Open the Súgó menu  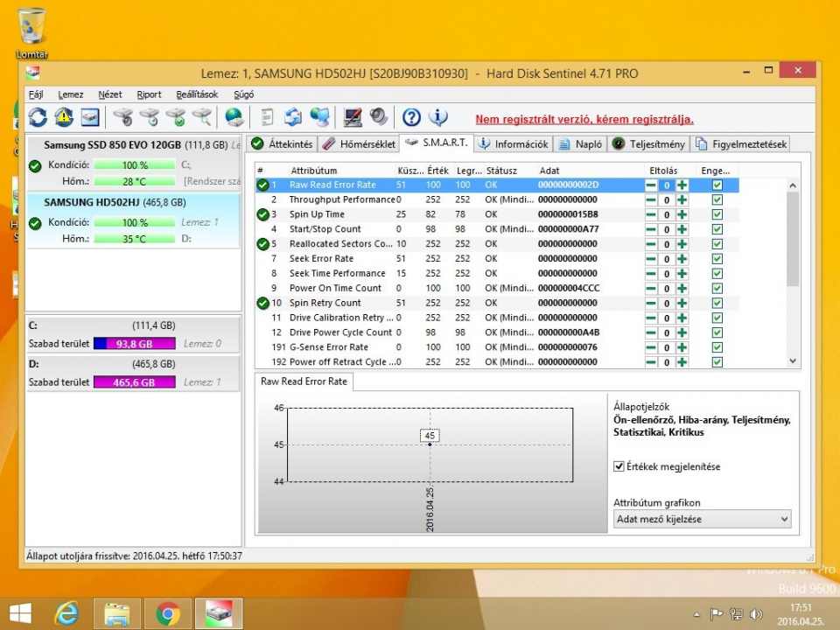pyautogui.click(x=244, y=94)
